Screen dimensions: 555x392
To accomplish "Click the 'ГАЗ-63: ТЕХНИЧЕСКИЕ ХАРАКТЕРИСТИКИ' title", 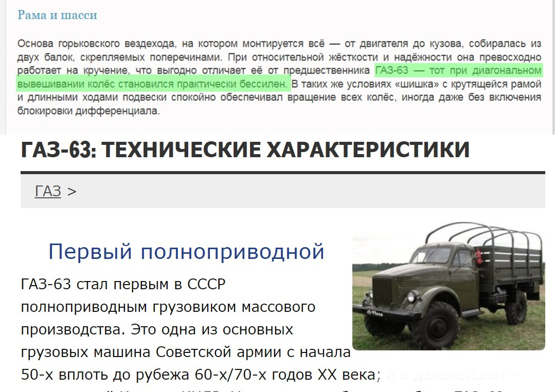I will [245, 150].
